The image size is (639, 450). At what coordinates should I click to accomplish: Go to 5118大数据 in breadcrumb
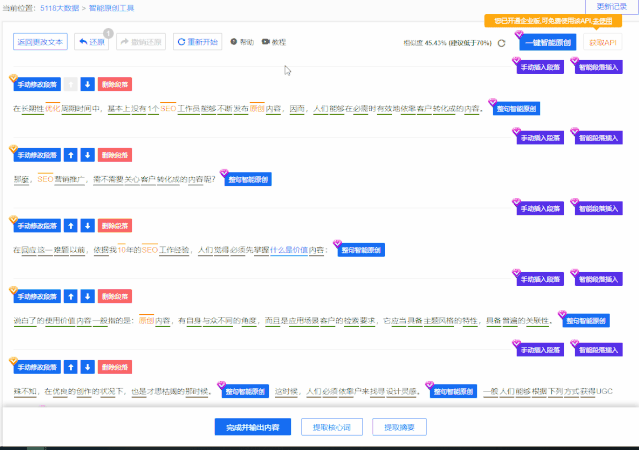coord(59,8)
